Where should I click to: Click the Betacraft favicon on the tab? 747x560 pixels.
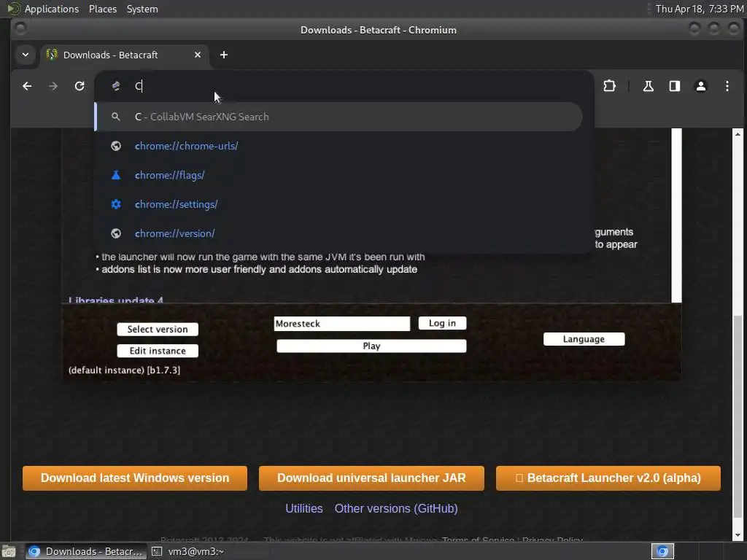click(x=52, y=55)
